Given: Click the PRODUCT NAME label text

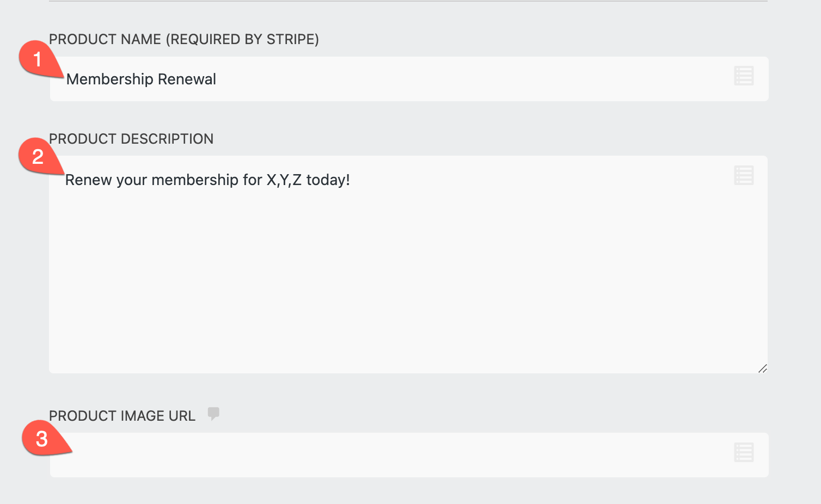Looking at the screenshot, I should click(105, 40).
